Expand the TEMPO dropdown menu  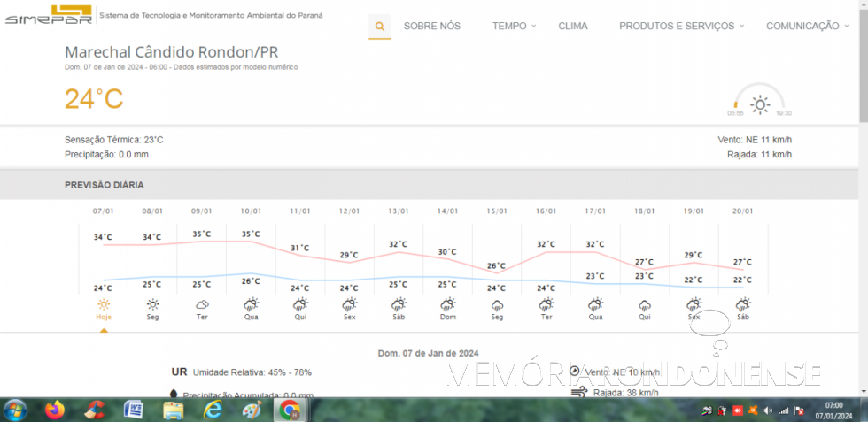coord(514,27)
